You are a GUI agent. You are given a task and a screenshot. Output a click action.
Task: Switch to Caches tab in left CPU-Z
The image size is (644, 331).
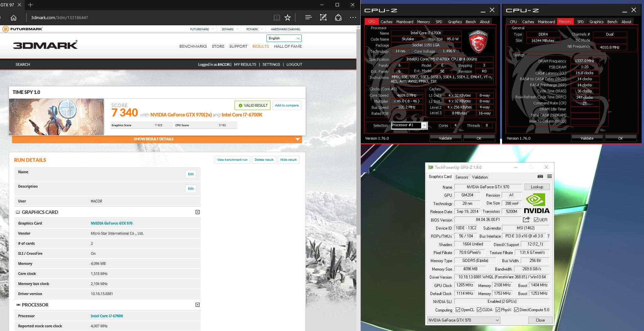[386, 21]
